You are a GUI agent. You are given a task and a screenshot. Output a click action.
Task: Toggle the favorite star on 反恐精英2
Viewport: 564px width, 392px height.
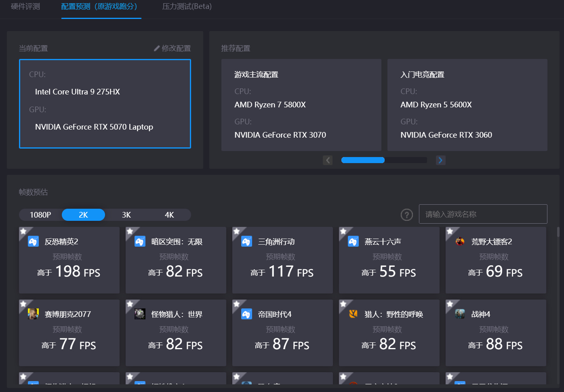(23, 231)
